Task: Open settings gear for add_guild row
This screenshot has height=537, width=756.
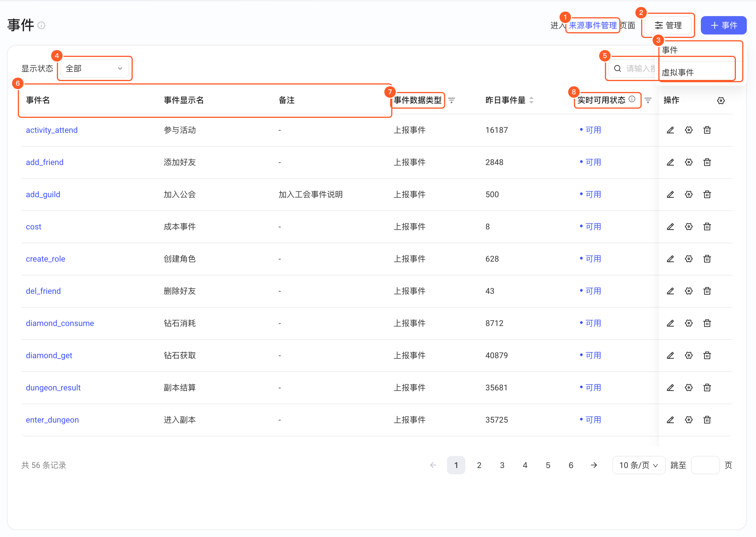Action: [689, 194]
